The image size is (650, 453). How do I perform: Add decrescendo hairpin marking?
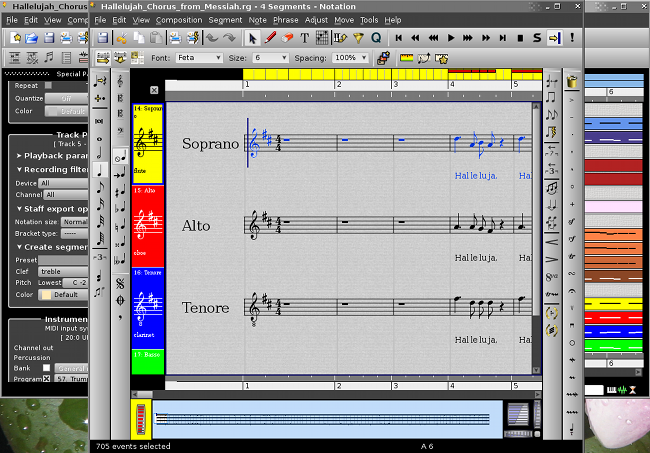[x=551, y=260]
